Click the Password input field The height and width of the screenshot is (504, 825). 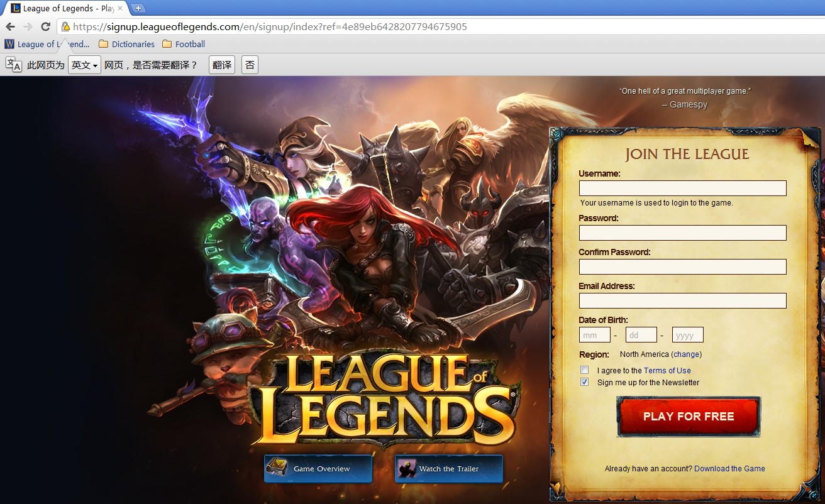[x=682, y=233]
